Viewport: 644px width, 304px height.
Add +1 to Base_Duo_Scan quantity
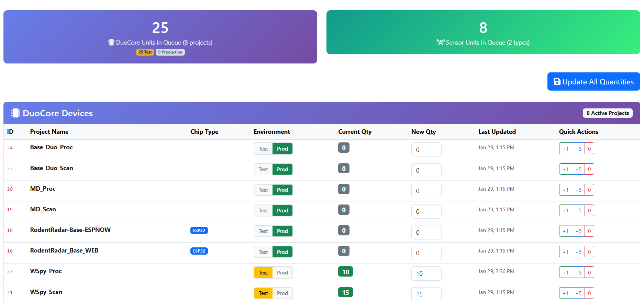565,169
